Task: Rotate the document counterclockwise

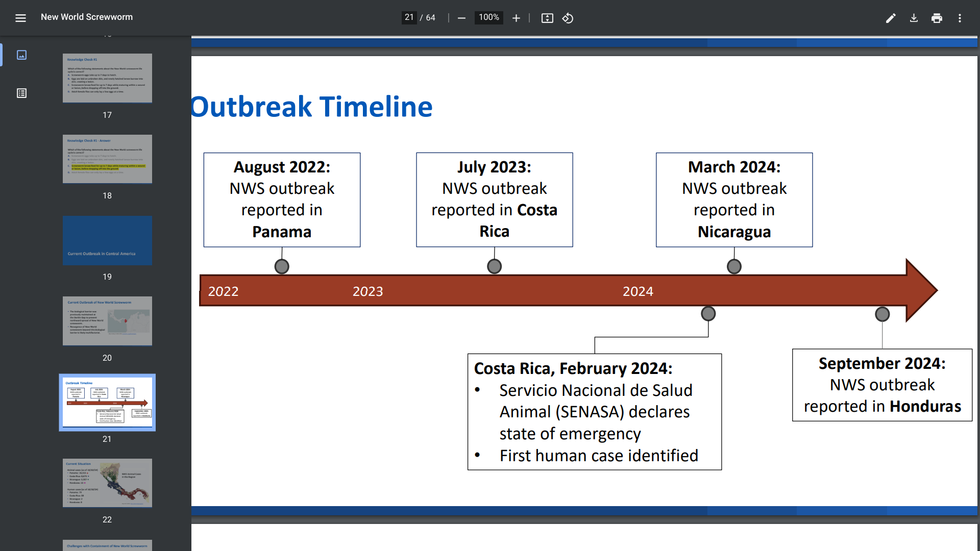Action: click(x=568, y=18)
